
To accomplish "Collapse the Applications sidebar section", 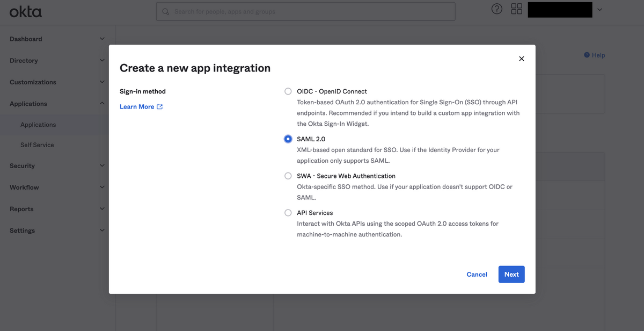I will [102, 103].
